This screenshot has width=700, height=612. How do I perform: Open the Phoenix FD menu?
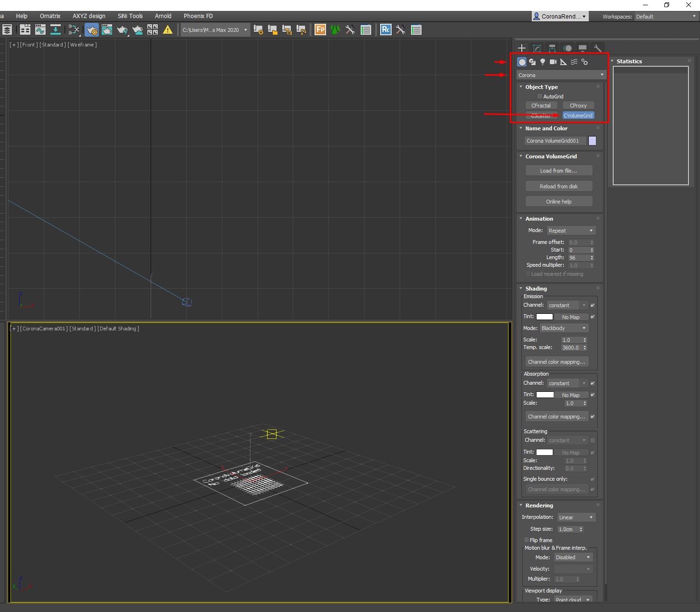pos(198,16)
